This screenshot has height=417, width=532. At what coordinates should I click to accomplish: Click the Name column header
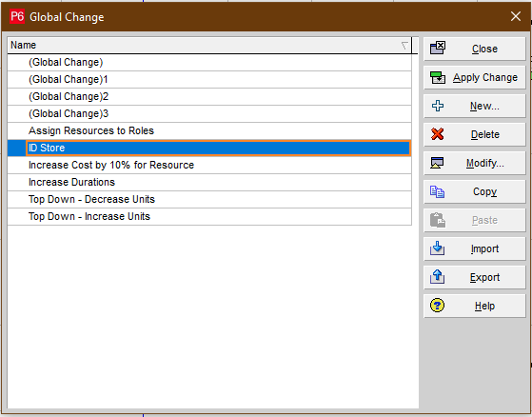[209, 45]
